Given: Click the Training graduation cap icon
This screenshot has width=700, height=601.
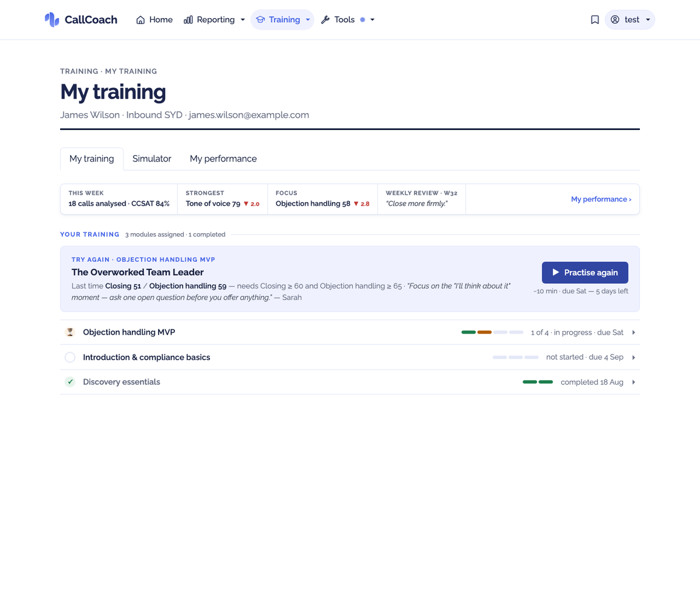Looking at the screenshot, I should (x=260, y=20).
